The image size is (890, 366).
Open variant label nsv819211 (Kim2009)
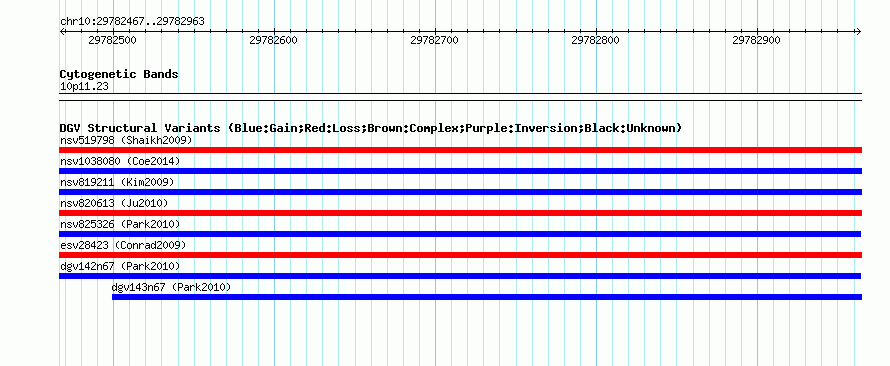(117, 182)
